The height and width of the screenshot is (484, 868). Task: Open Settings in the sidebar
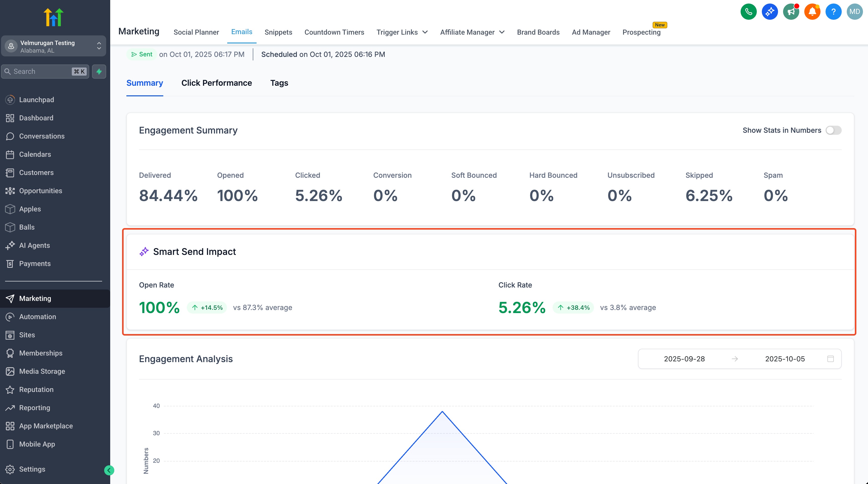(32, 469)
